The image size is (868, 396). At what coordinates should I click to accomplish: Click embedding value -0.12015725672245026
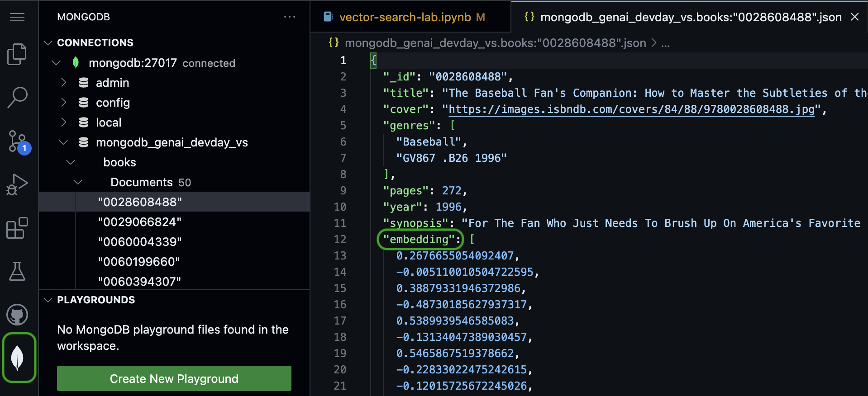click(462, 386)
